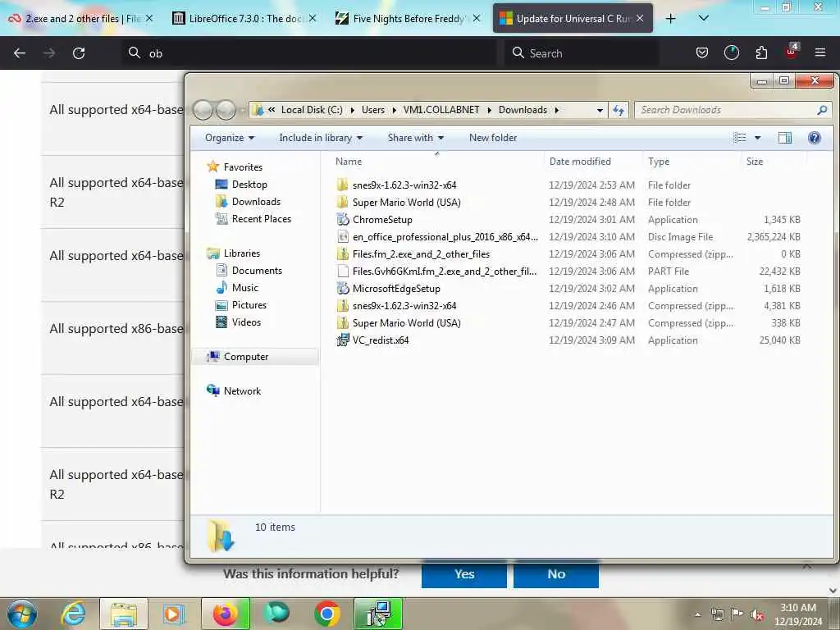
Task: Switch to the 2.exe and 2 other files tab
Action: pos(80,18)
